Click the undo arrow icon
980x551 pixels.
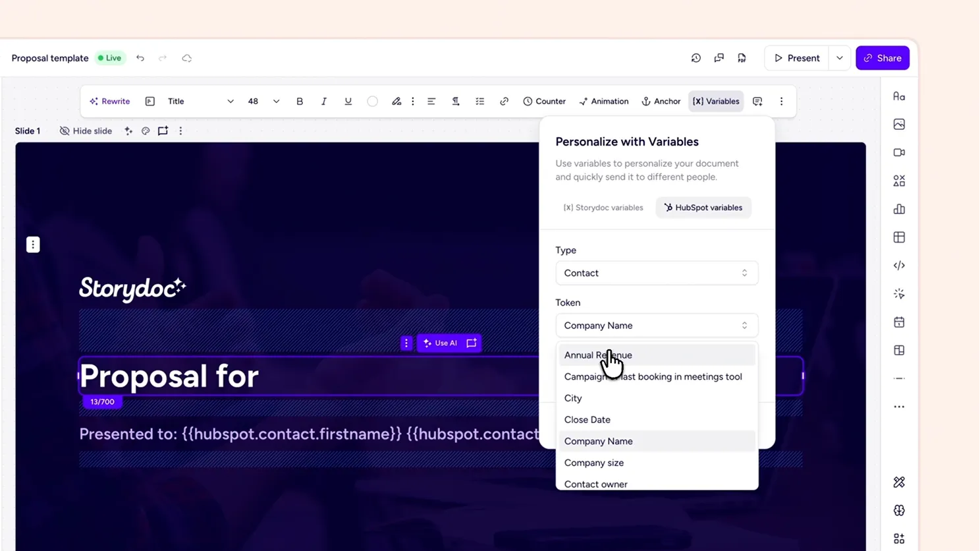pyautogui.click(x=140, y=58)
